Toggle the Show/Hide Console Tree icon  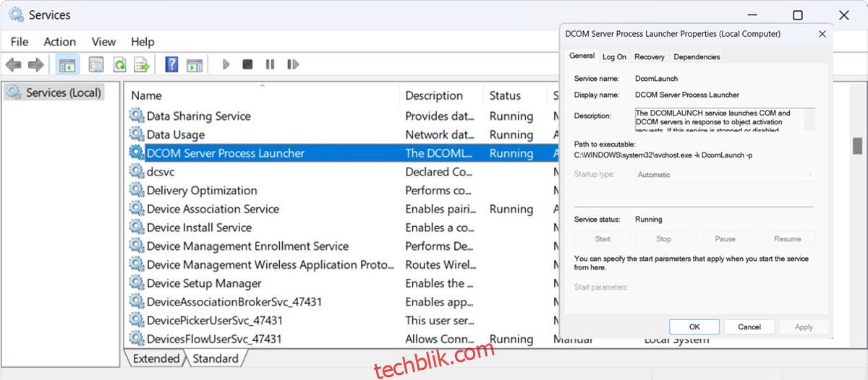tap(67, 65)
